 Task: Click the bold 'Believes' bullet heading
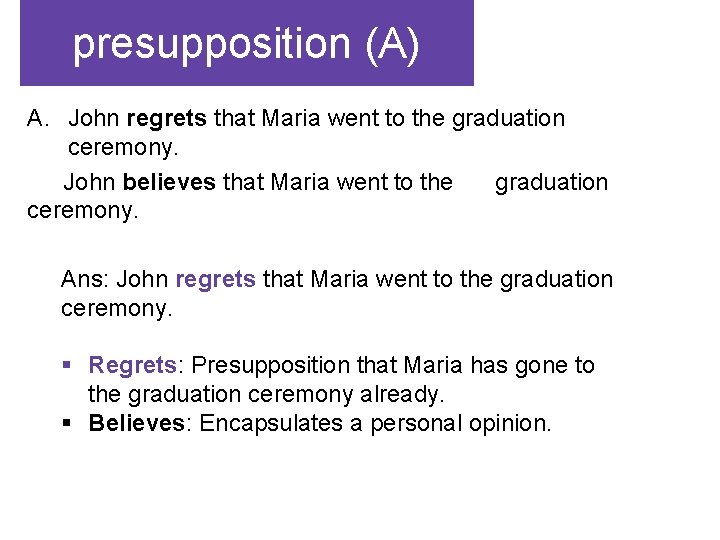[136, 422]
